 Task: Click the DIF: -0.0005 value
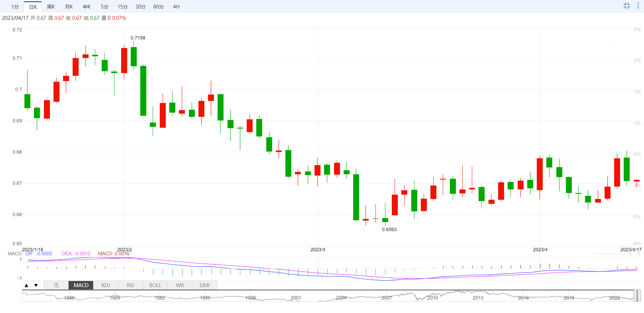(x=39, y=254)
